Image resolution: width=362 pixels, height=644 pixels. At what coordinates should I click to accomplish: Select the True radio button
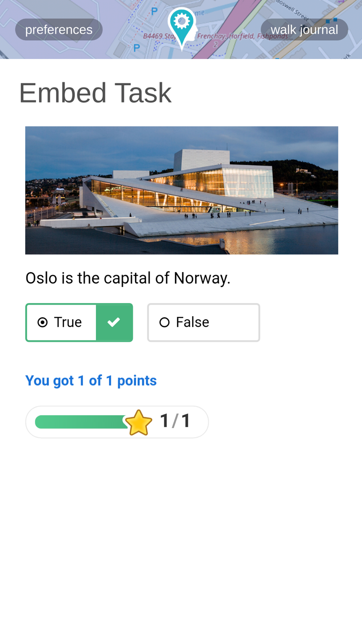(x=43, y=322)
